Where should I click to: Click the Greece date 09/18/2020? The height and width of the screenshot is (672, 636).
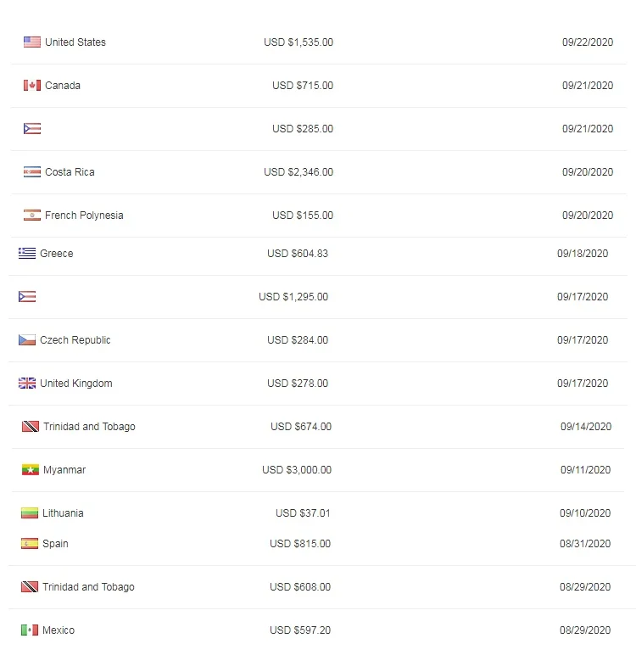[x=583, y=254]
